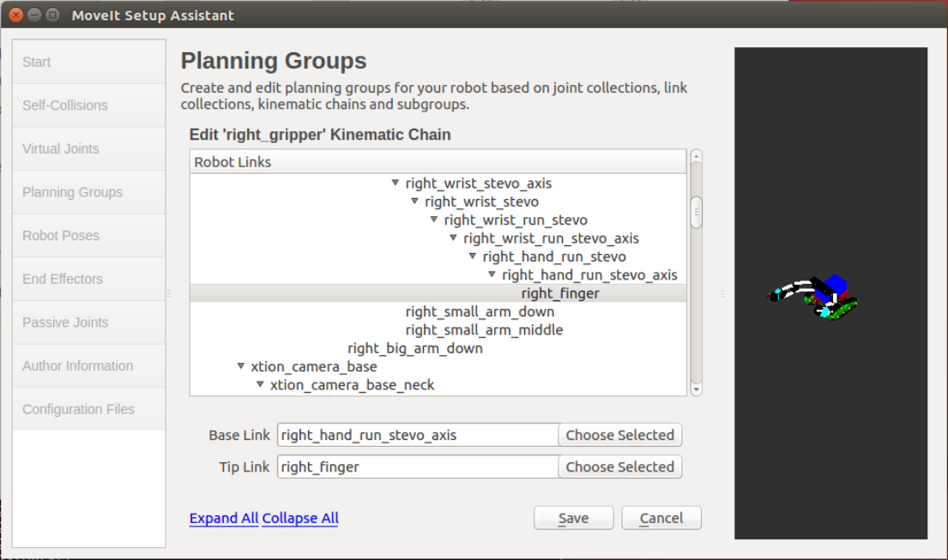Screen dimensions: 948x560
Task: Click the Robot Links column header
Action: [x=438, y=162]
